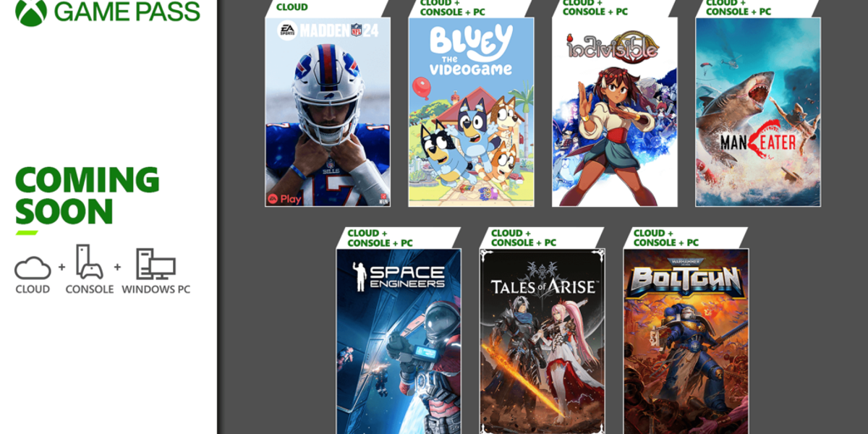Image resolution: width=868 pixels, height=434 pixels.
Task: Click the Warhammer Boltgun title logo
Action: point(686,278)
